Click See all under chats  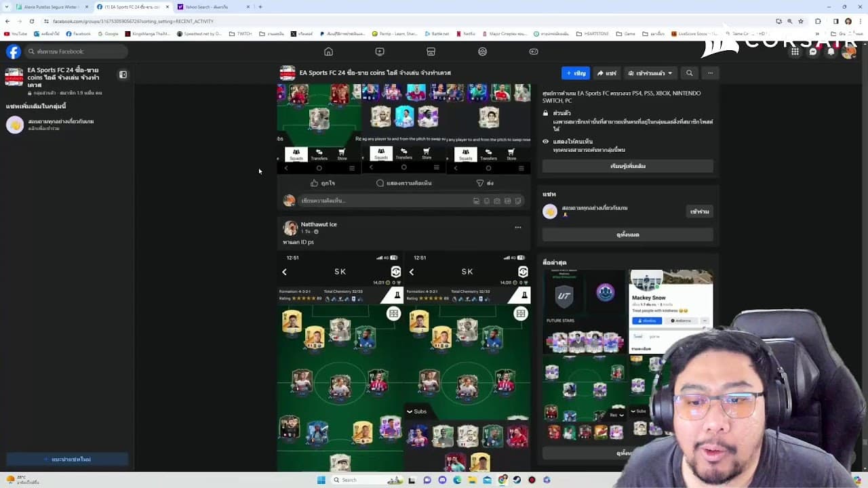pos(627,235)
